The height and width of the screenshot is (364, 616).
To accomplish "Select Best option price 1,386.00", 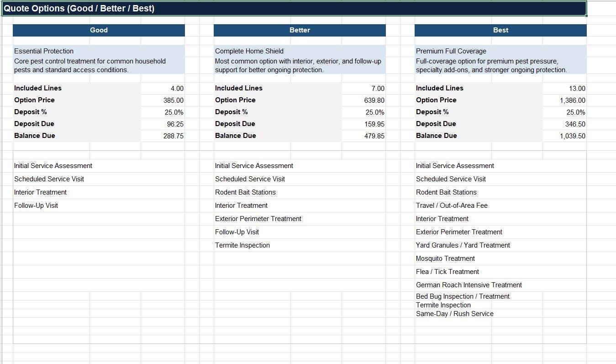I will (x=565, y=100).
